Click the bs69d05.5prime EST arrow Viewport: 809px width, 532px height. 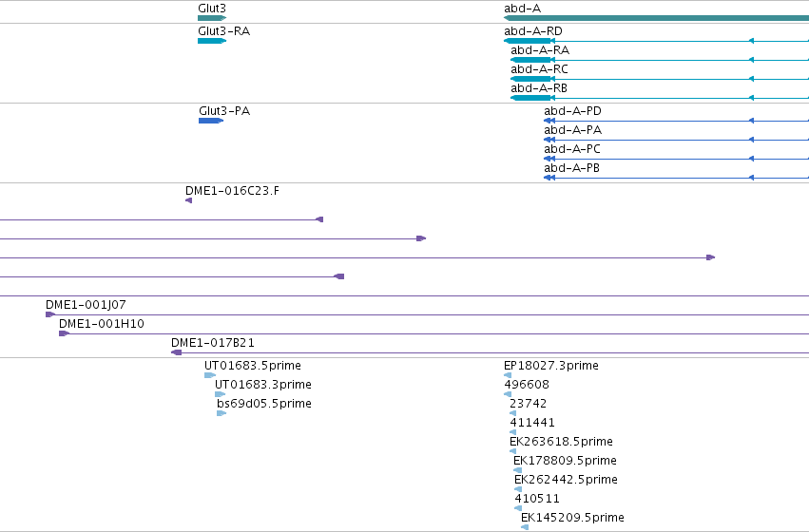222,413
